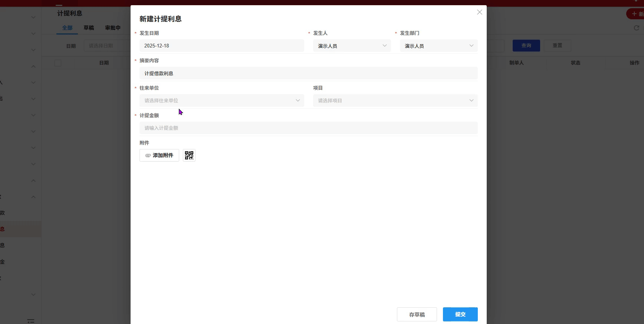This screenshot has width=644, height=324.
Task: Toggle the select-all checkbox in table header
Action: (58, 63)
